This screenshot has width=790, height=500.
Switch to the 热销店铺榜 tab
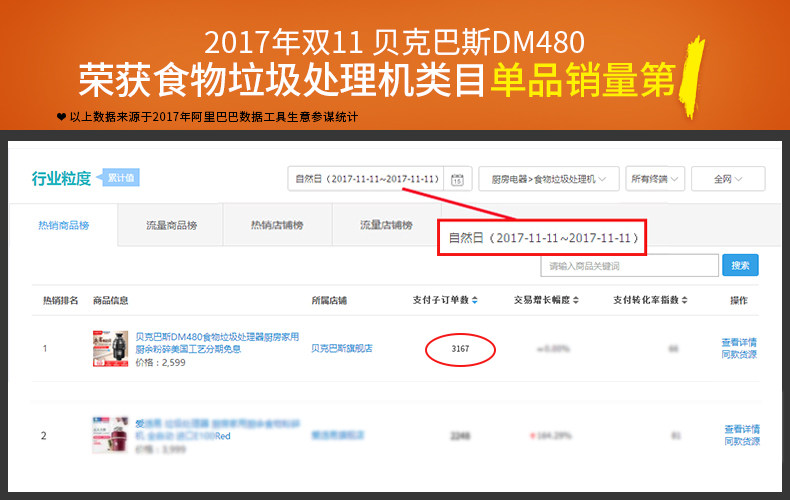(x=277, y=225)
